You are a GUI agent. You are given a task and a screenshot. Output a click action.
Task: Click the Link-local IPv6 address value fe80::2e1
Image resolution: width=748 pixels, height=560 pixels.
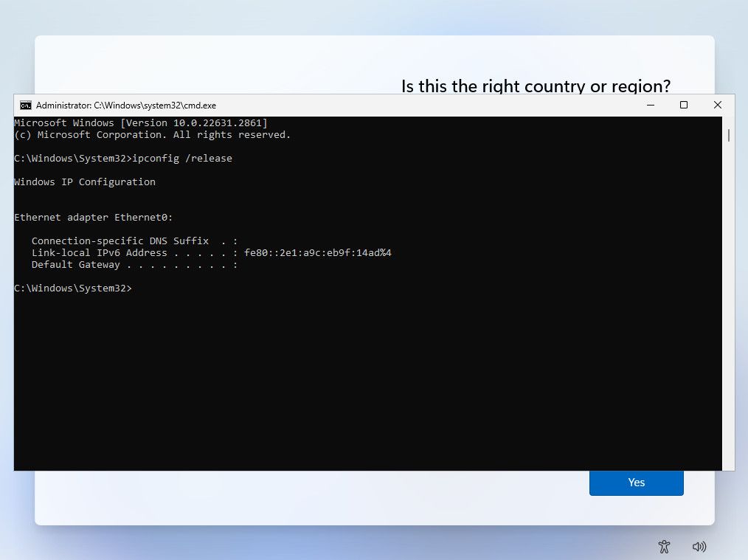[318, 253]
